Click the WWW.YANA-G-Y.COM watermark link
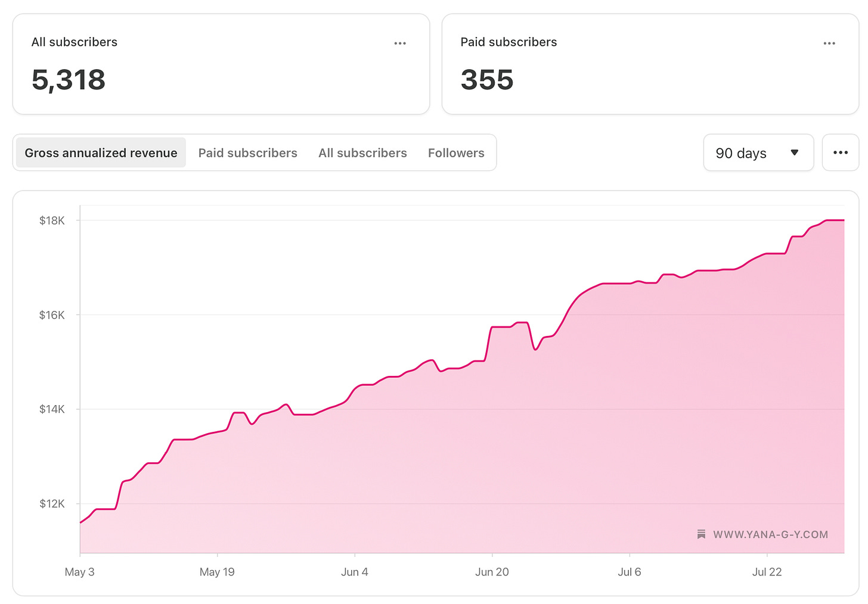 click(771, 534)
